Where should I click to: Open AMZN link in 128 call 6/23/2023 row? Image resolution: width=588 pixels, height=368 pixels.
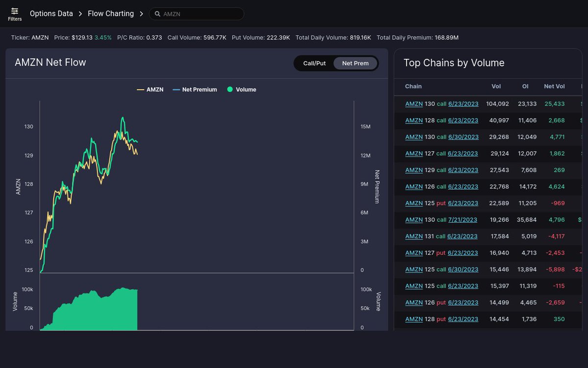point(414,121)
